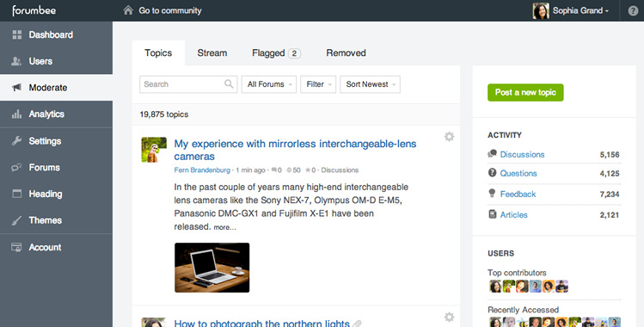Click the 1 min ago timestamp
This screenshot has width=644, height=327.
coord(250,170)
